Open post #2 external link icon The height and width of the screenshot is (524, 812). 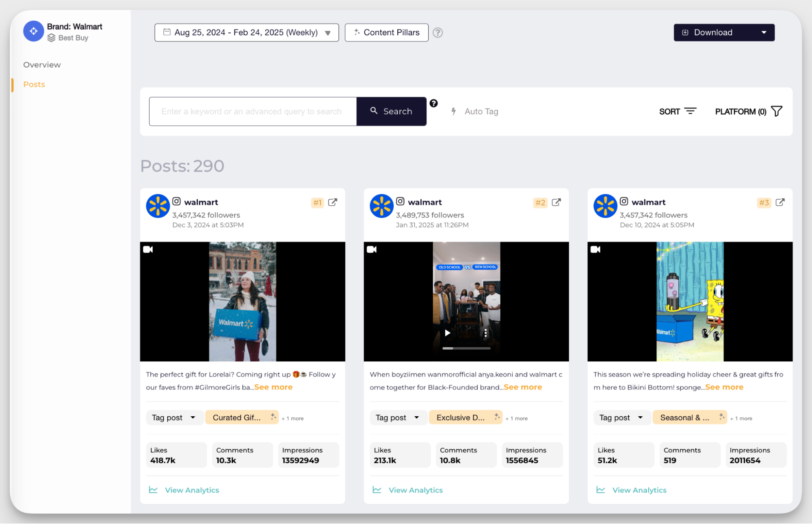(556, 202)
